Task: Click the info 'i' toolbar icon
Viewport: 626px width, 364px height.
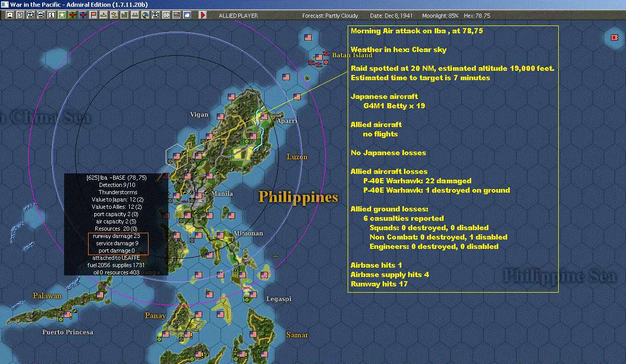Action: coord(52,15)
